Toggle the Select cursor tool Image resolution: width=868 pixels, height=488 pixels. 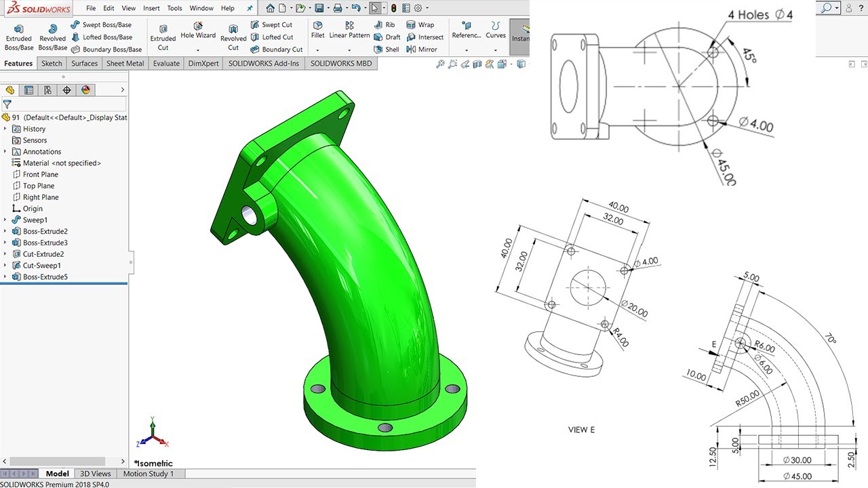click(375, 8)
